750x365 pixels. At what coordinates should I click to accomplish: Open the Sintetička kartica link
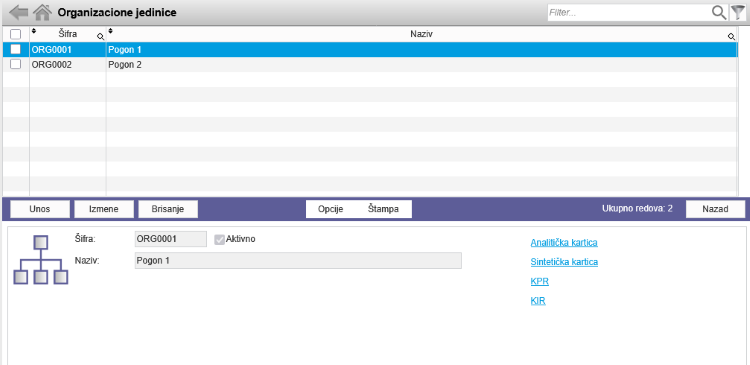(x=564, y=262)
